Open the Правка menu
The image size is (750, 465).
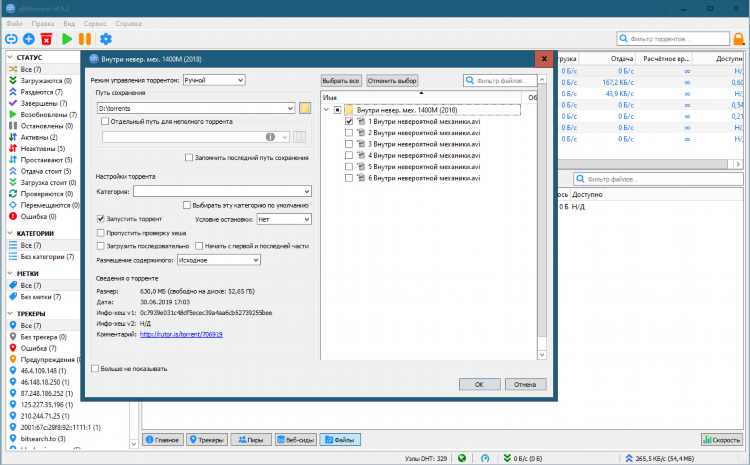click(43, 23)
